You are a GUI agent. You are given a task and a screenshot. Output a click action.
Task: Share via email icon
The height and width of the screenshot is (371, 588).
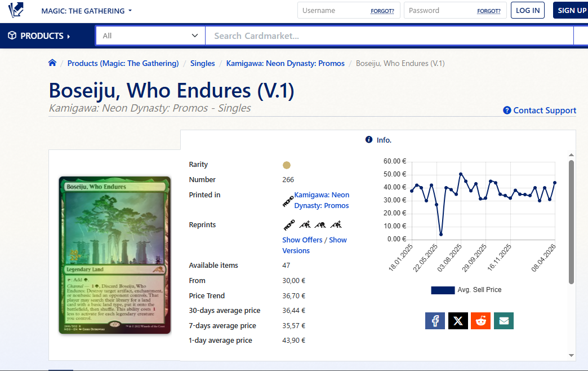504,321
